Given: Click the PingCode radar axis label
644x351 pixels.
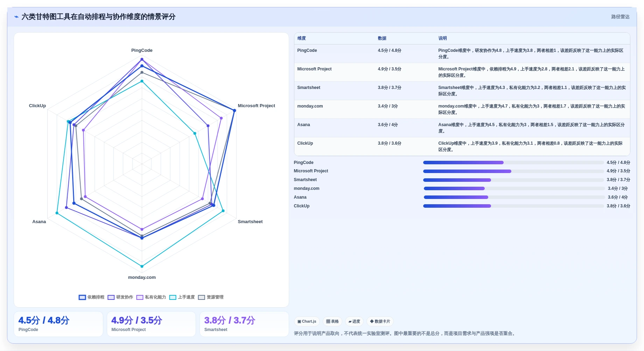Looking at the screenshot, I should pyautogui.click(x=142, y=50).
